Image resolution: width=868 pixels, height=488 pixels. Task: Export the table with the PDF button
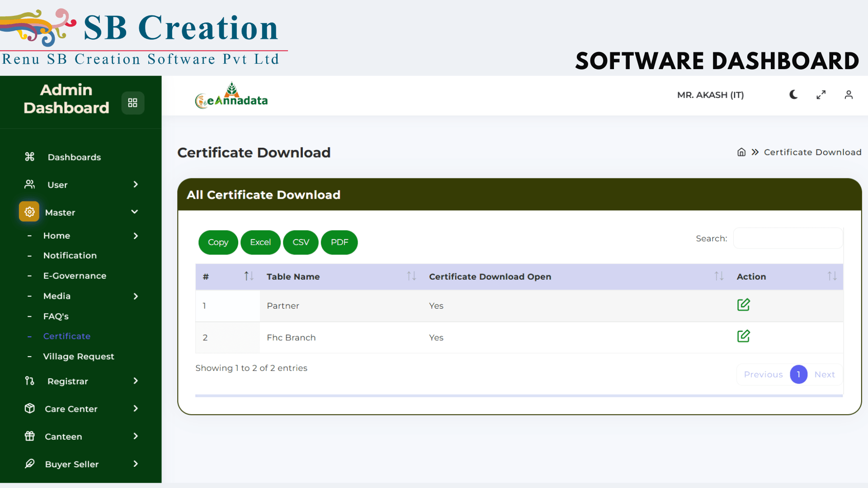pyautogui.click(x=340, y=243)
